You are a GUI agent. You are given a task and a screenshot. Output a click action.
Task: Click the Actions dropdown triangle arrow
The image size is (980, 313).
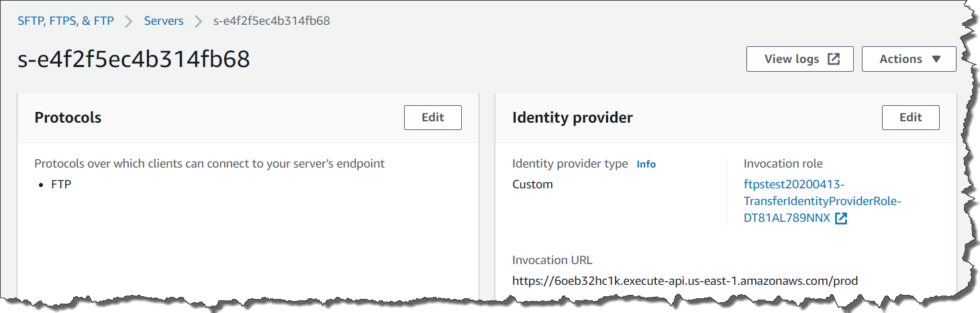point(936,59)
